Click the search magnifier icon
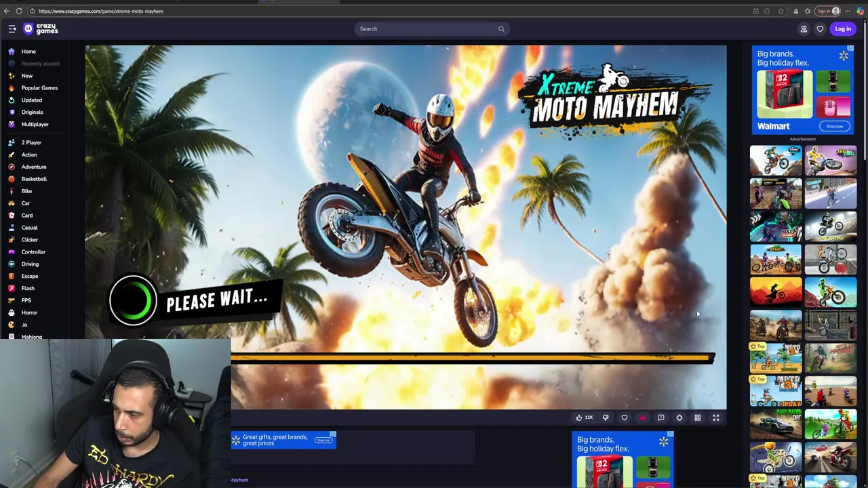Screen dimensions: 868x488 501,28
